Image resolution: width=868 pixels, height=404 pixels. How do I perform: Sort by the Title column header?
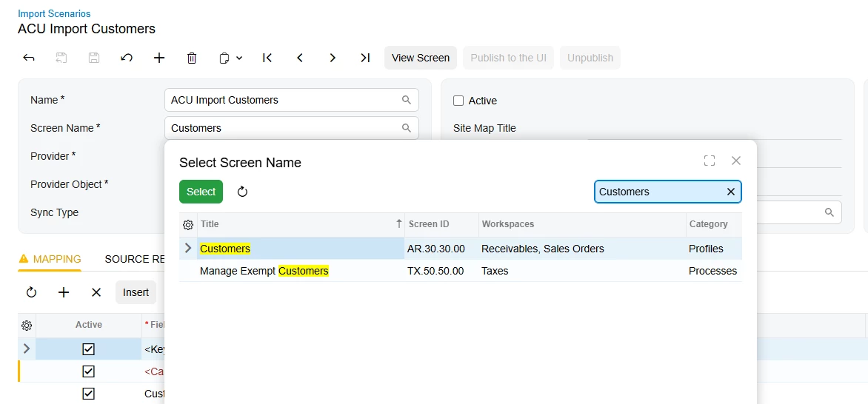301,224
